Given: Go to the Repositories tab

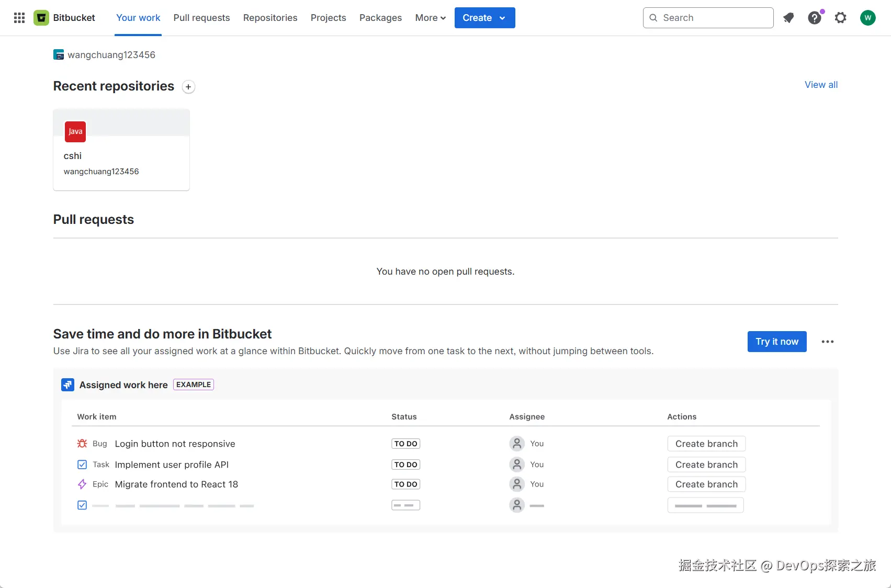Looking at the screenshot, I should (x=270, y=18).
